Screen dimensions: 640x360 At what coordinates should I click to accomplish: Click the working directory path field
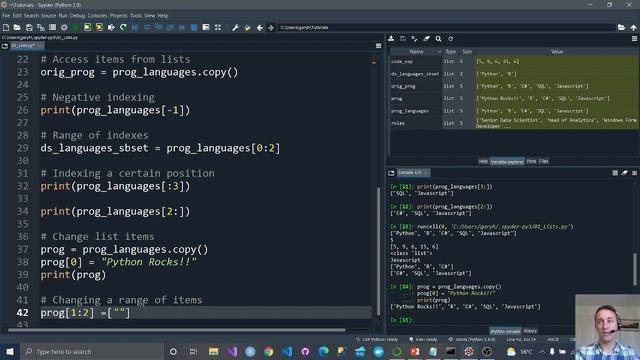pyautogui.click(x=446, y=27)
